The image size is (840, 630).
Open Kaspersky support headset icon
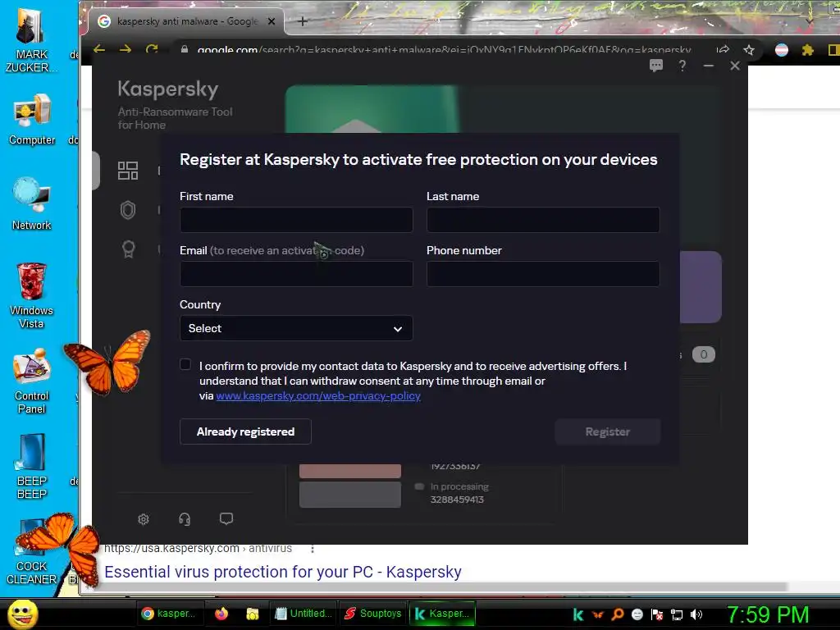pyautogui.click(x=185, y=519)
